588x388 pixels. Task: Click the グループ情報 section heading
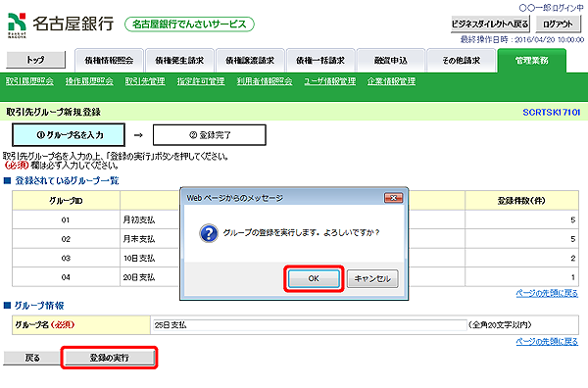pos(39,306)
